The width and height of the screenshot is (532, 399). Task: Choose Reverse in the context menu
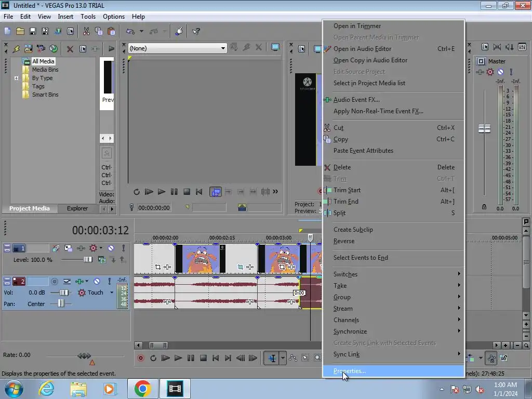pyautogui.click(x=393, y=241)
